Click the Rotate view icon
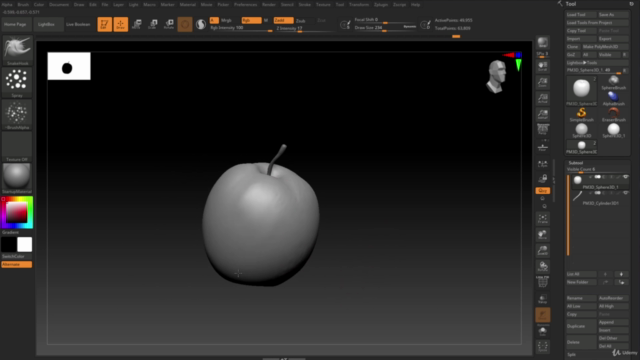Screen dimensions: 640x360 tap(542, 267)
